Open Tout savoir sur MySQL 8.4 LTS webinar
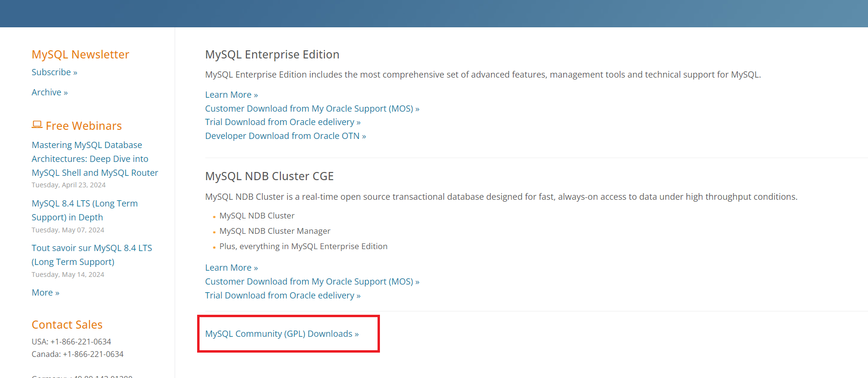 coord(92,255)
